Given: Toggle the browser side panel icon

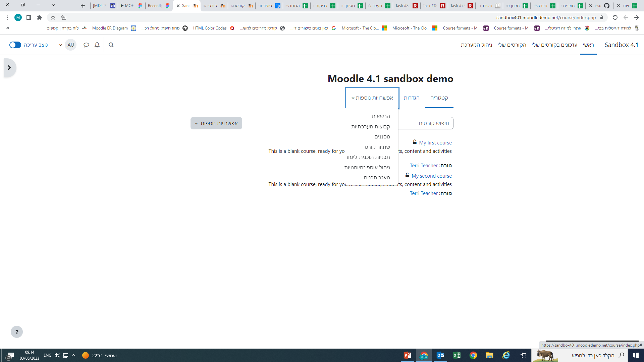Looking at the screenshot, I should pyautogui.click(x=29, y=17).
